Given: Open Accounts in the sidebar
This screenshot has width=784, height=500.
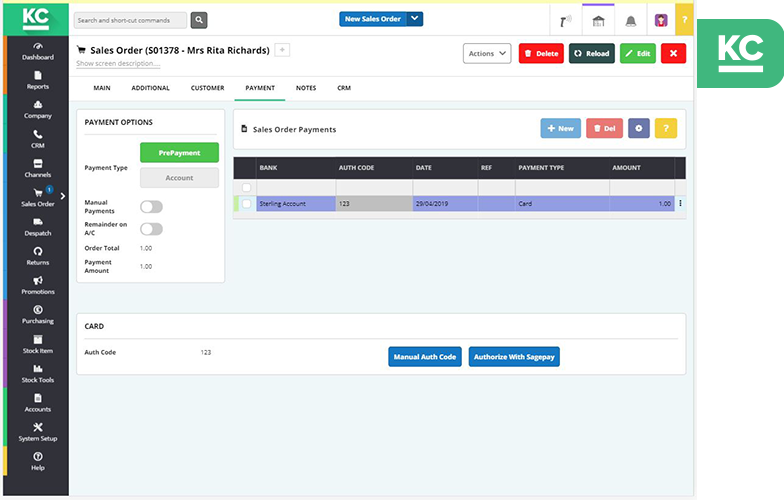Looking at the screenshot, I should click(38, 403).
